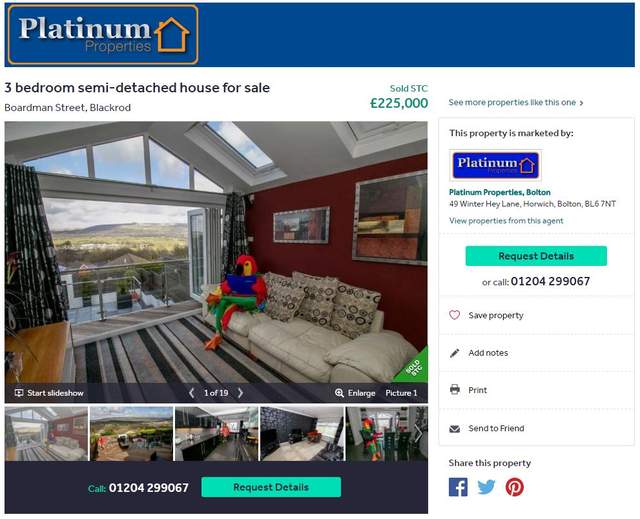Viewport: 640px width, 519px height.
Task: Share the property on Twitter
Action: tap(486, 487)
